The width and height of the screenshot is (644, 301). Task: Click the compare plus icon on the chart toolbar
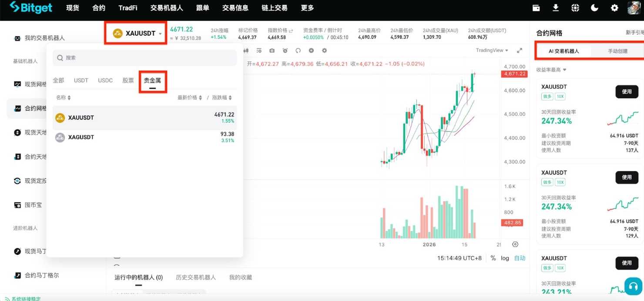tap(312, 50)
